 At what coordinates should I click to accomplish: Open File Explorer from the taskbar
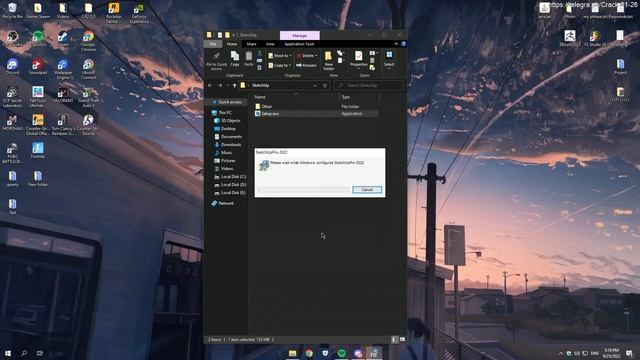tap(292, 353)
